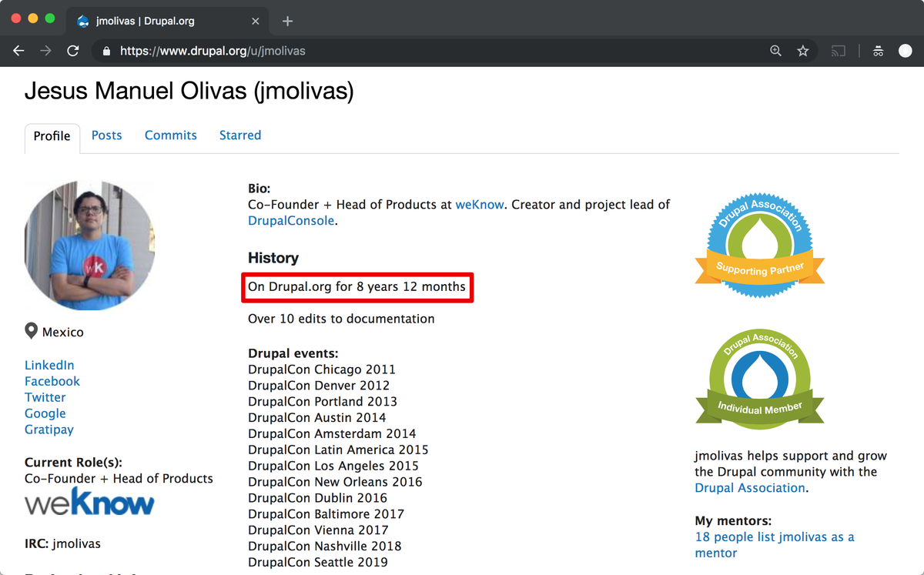
Task: Select the jmolivas | Drupal.org browser tab
Action: [x=166, y=21]
